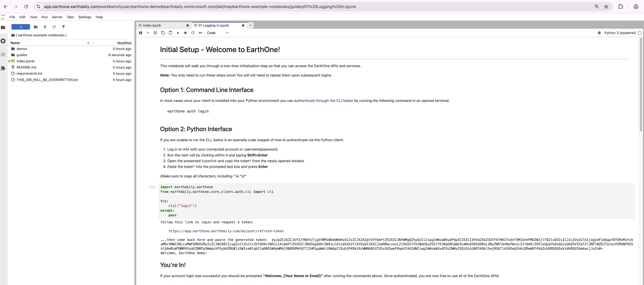Follow the 'authenticate through the CLI helper' link
Screen dimensions: 644x285
pos(323,101)
